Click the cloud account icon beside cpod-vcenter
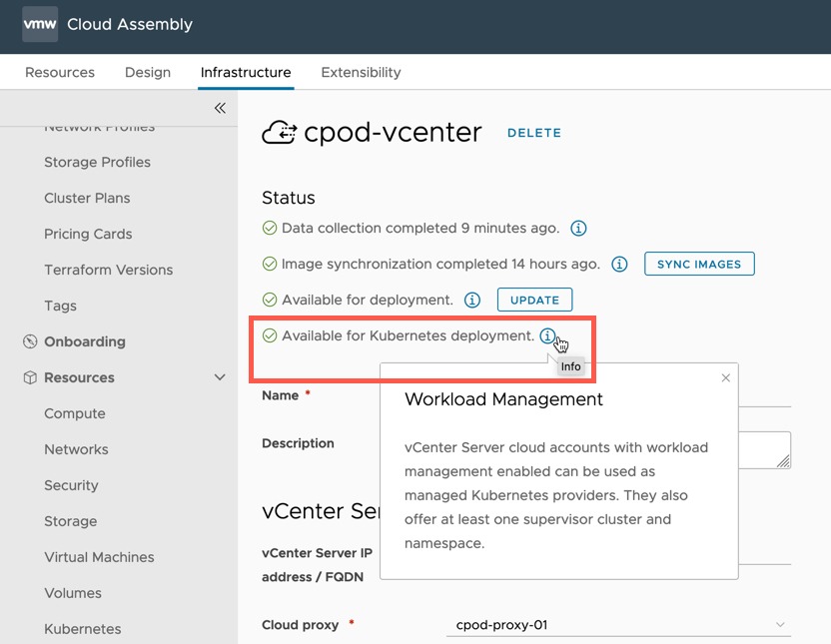831x644 pixels. 280,133
